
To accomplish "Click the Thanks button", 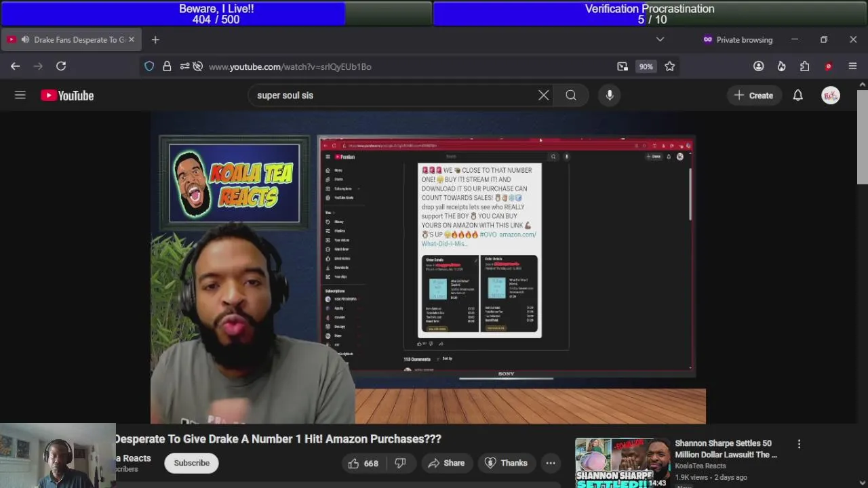I will (506, 464).
